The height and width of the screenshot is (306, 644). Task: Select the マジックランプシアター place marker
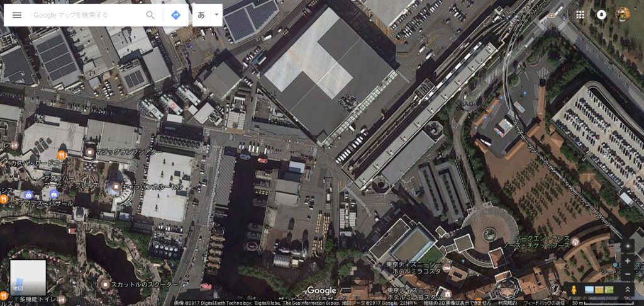(91, 152)
